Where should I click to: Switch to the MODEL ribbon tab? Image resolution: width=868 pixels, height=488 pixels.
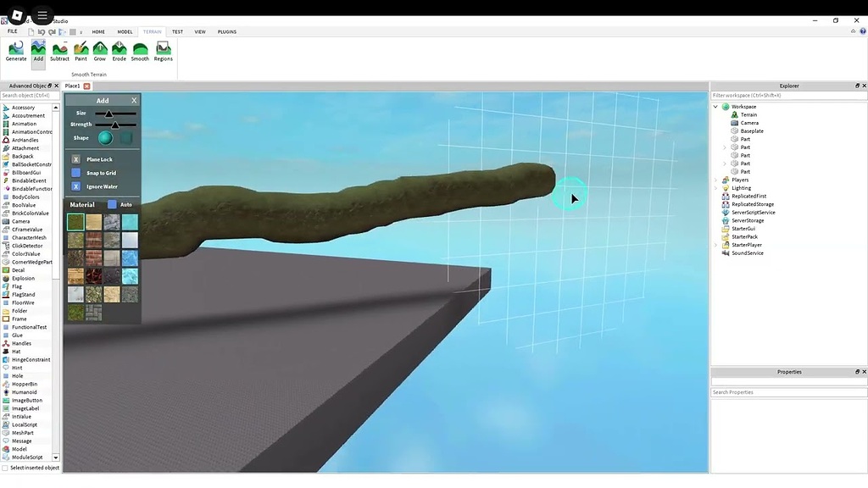[x=125, y=31]
